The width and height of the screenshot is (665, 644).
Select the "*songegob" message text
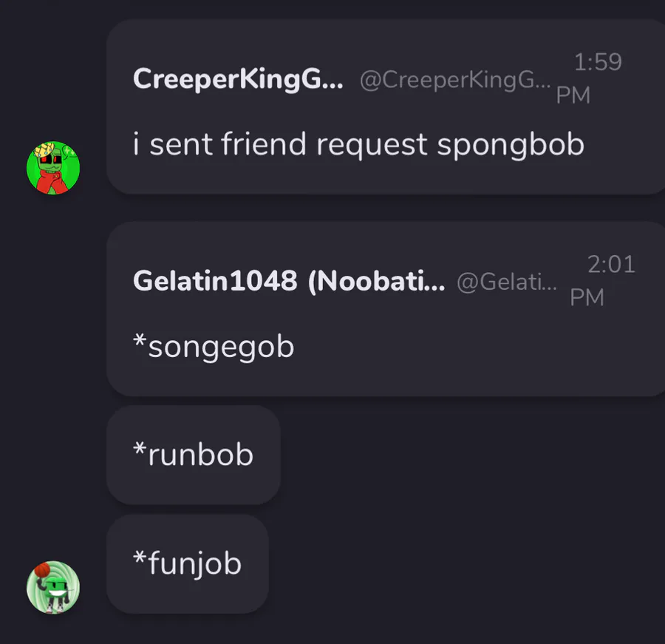[214, 346]
